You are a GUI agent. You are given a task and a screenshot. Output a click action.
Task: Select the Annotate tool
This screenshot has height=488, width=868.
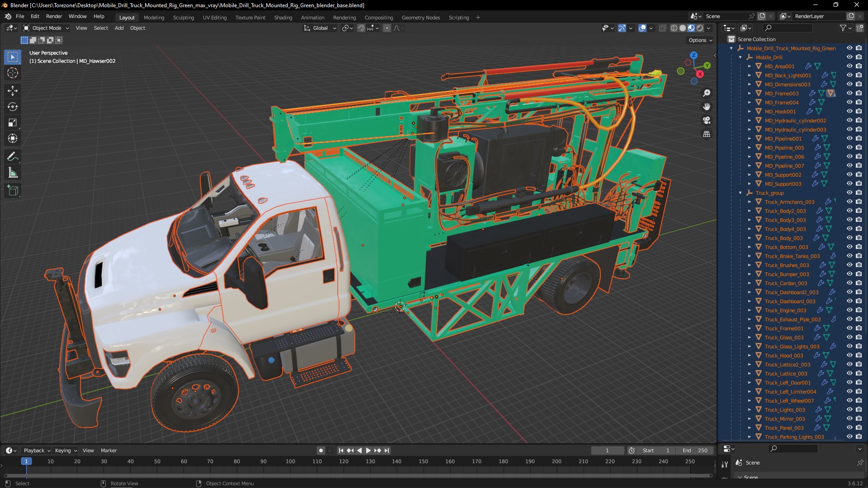[x=13, y=157]
